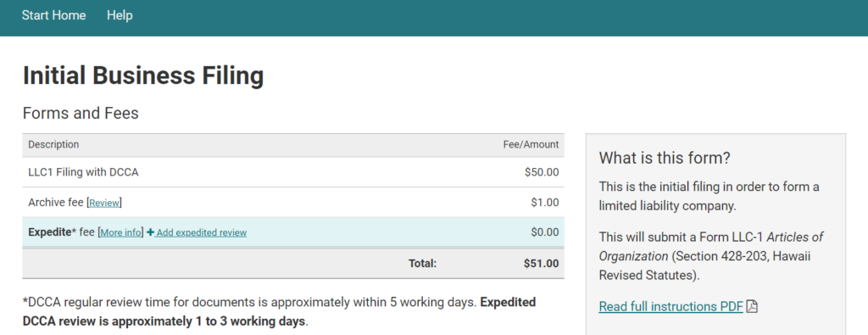Open the Read full instructions PDF link
The height and width of the screenshot is (335, 868).
(671, 306)
